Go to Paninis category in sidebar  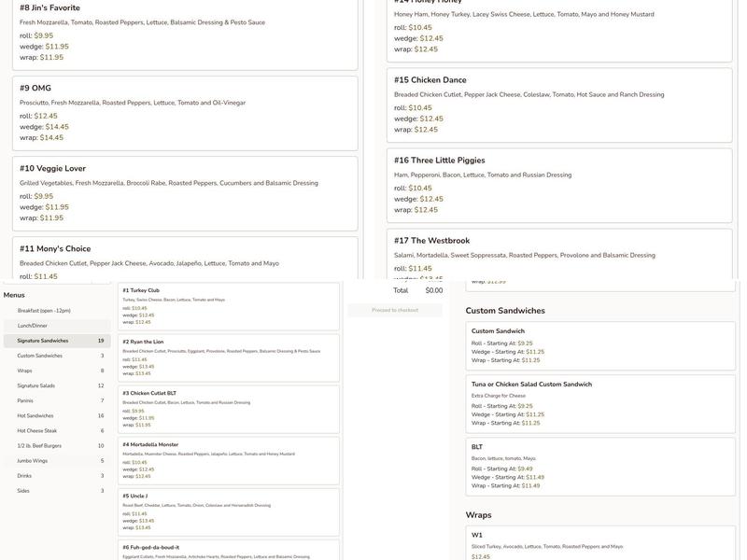pos(25,400)
